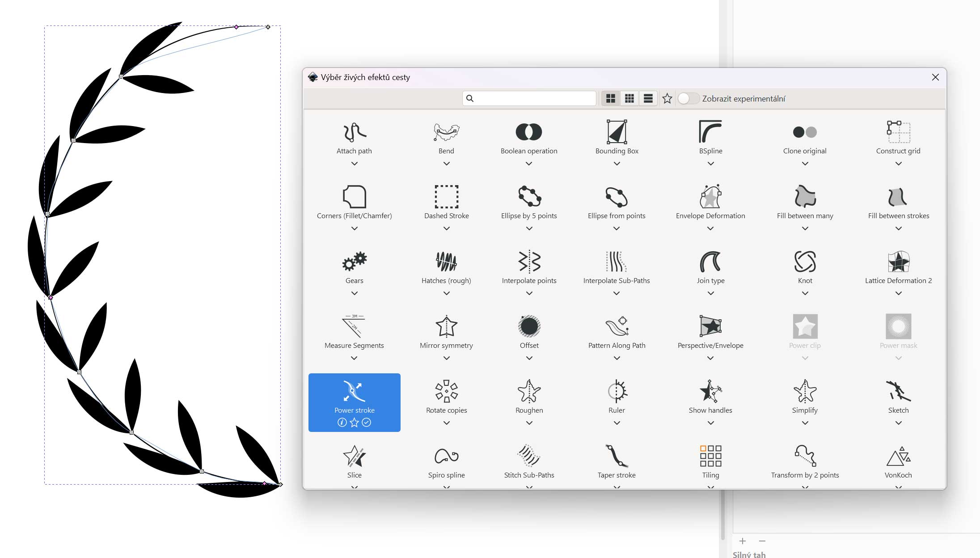Image resolution: width=980 pixels, height=558 pixels.
Task: Expand chevron under Attach path
Action: coord(354,164)
